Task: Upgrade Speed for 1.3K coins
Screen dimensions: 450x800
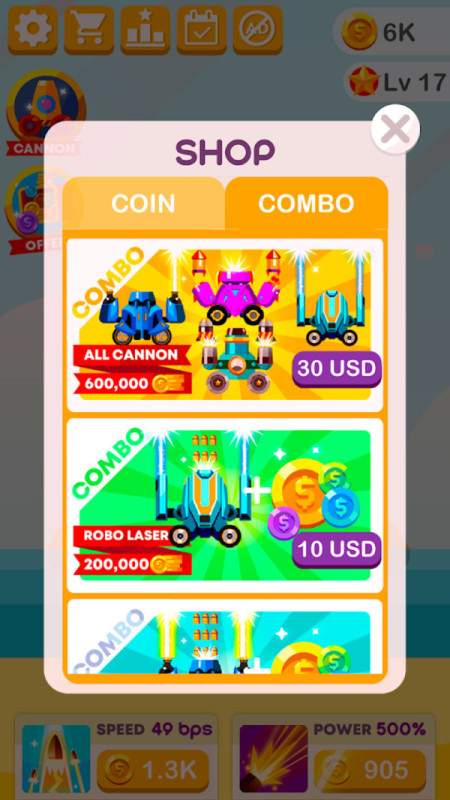Action: 153,770
